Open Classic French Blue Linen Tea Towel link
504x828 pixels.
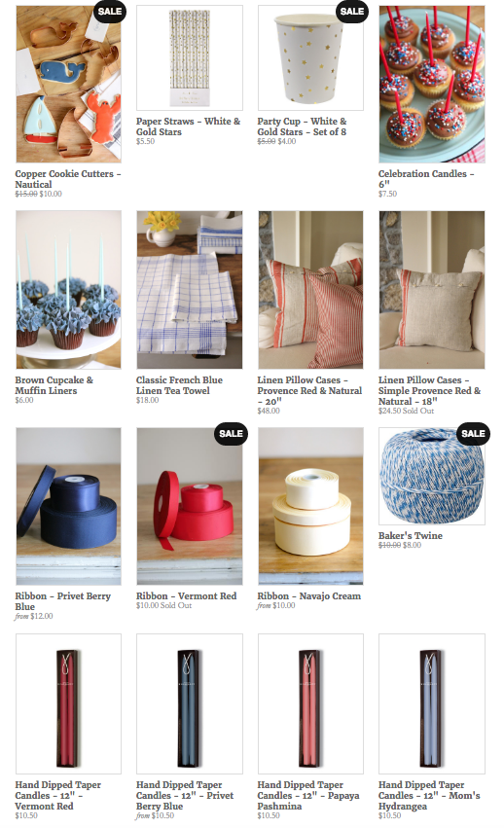coord(179,385)
